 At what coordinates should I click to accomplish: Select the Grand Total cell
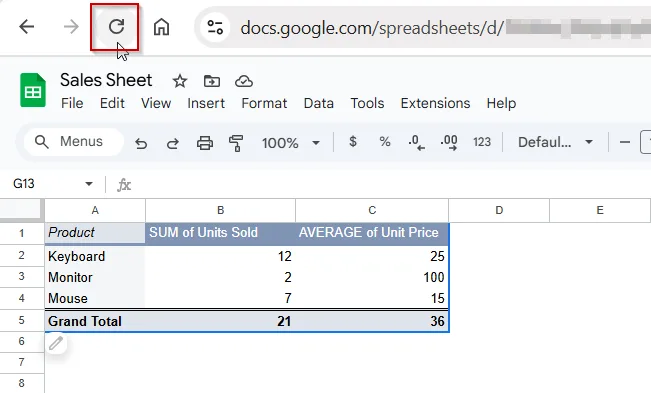coord(95,321)
